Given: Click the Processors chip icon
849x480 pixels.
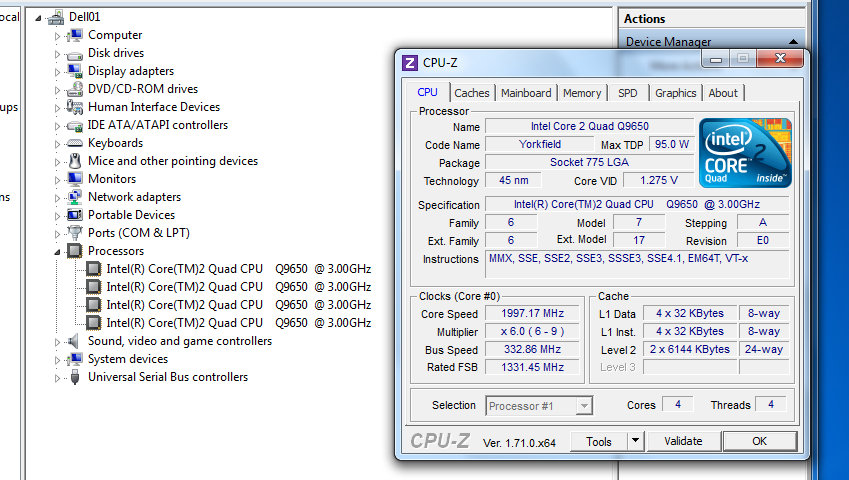Looking at the screenshot, I should point(74,251).
